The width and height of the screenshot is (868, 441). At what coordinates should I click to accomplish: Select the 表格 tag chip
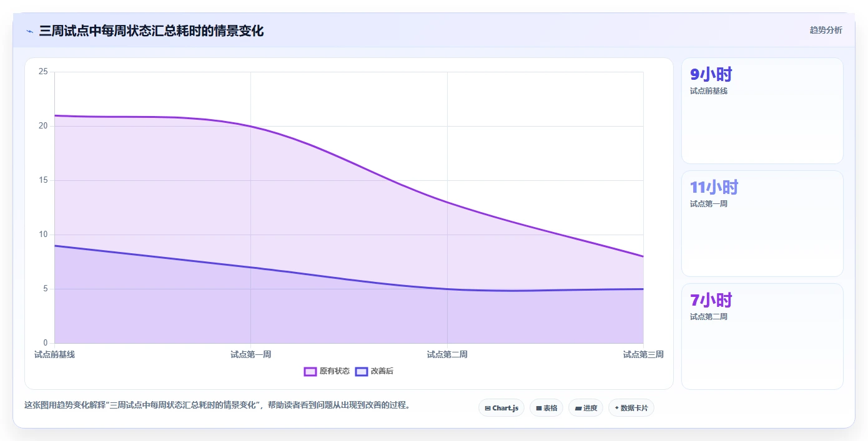546,408
